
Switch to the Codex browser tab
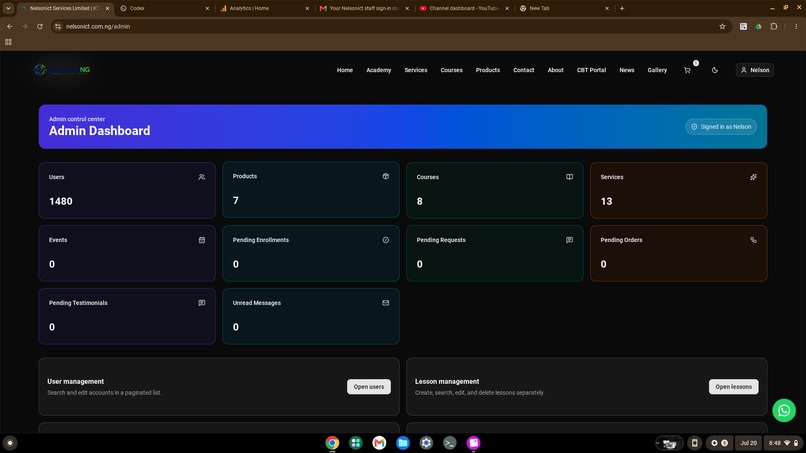pos(164,8)
